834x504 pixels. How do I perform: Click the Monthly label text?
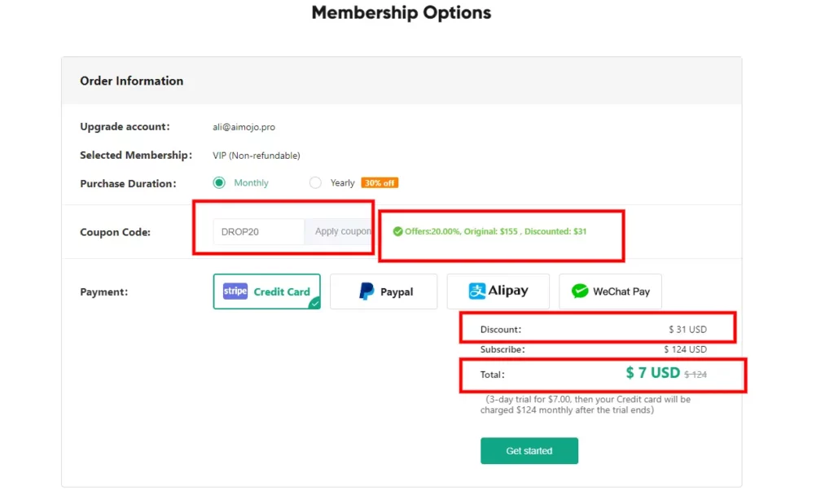pos(251,183)
